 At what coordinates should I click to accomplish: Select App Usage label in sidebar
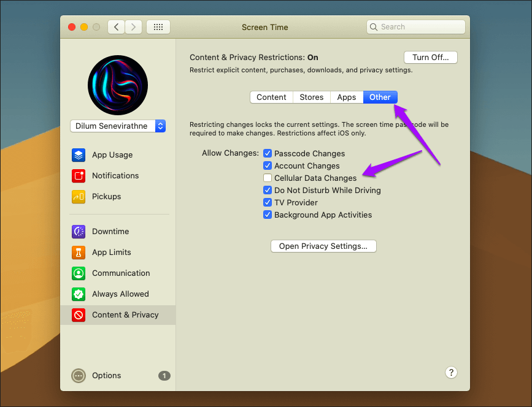click(x=112, y=155)
